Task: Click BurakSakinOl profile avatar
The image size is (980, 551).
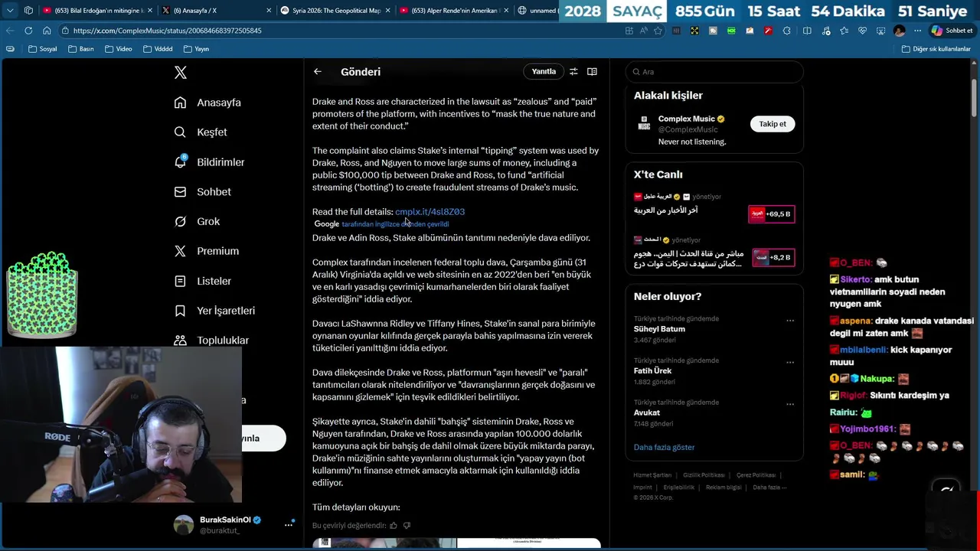Action: 184,524
